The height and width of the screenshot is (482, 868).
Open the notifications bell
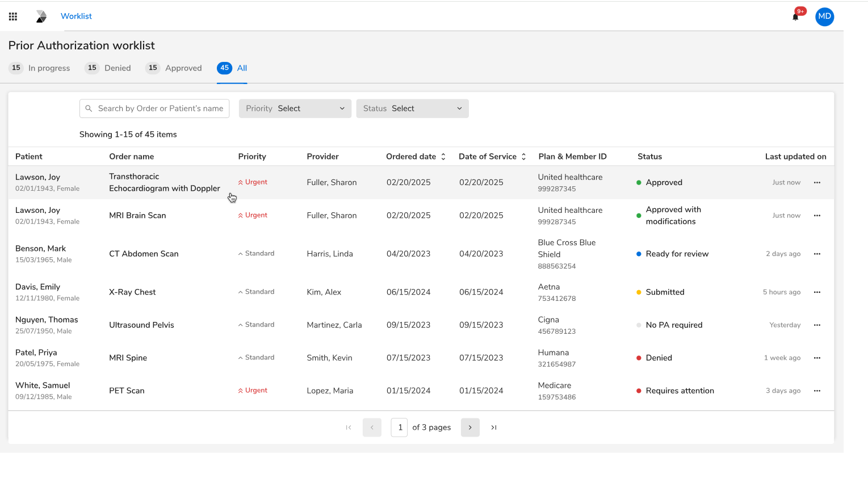click(795, 16)
